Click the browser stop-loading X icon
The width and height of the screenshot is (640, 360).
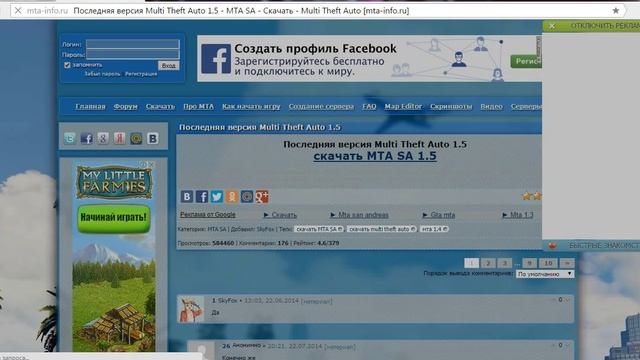18,11
